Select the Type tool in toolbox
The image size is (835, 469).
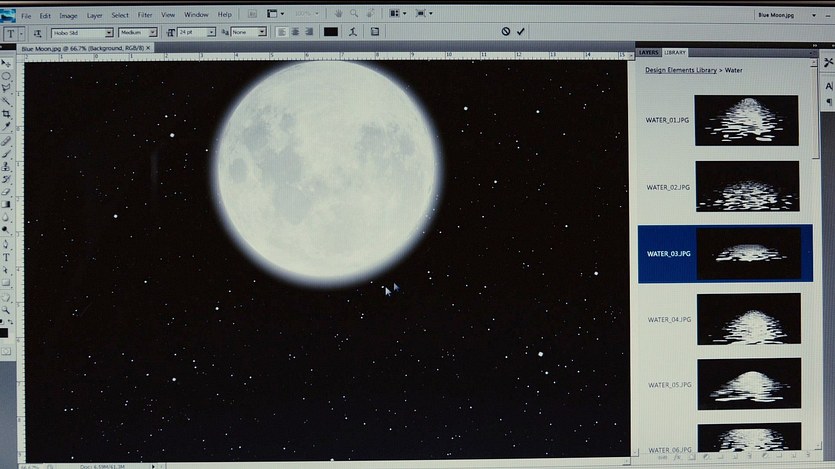click(x=6, y=257)
